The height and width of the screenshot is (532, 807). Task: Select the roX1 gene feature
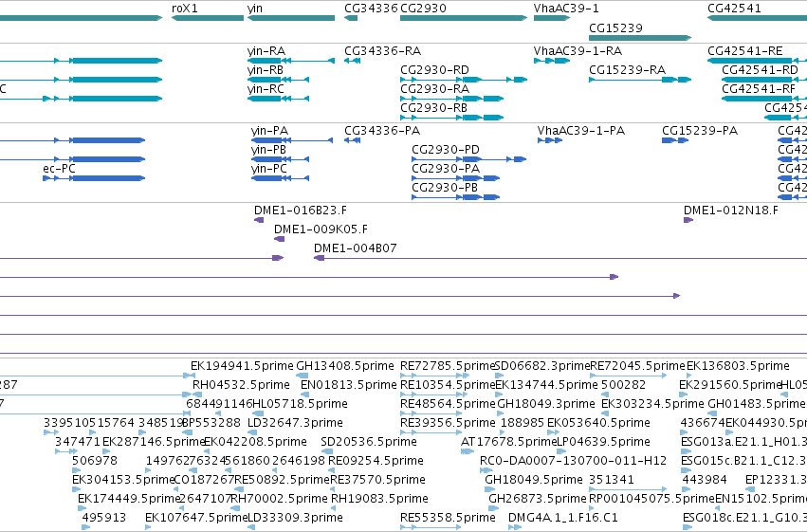point(208,18)
